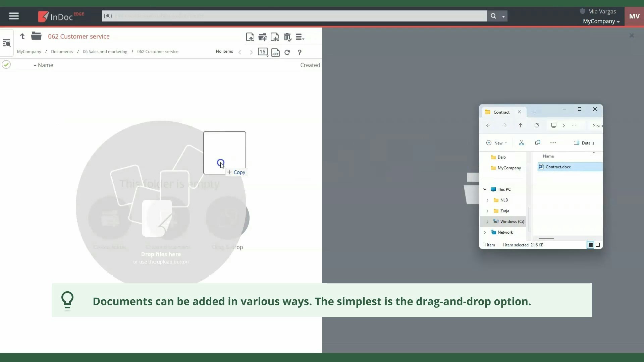Navigate to Documents via the breadcrumb link
The height and width of the screenshot is (362, 644).
62,51
